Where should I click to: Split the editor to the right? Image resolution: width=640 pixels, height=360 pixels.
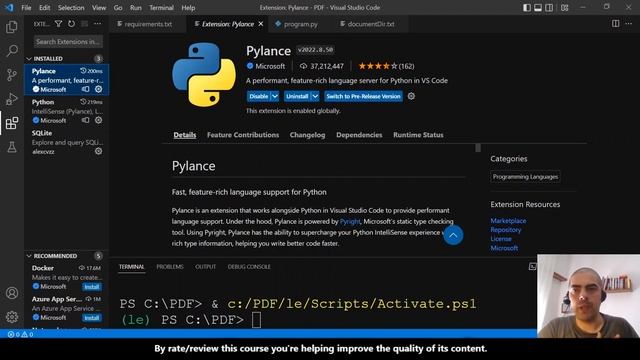(x=615, y=24)
